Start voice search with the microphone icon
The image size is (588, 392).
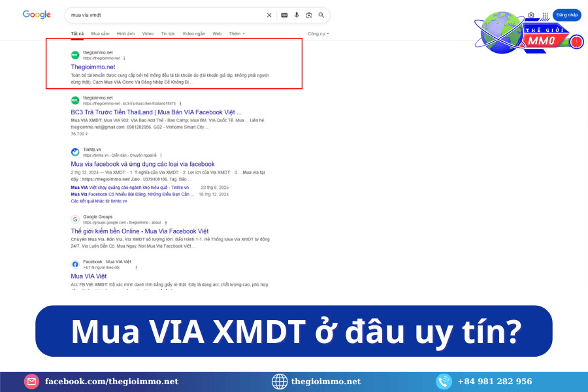click(297, 15)
